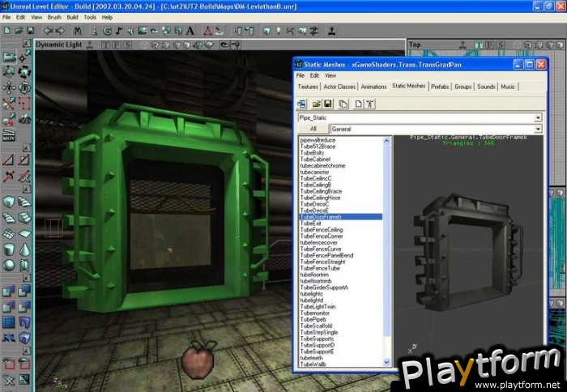The image size is (567, 392).
Task: Toggle the eye icon in Dynamic Light viewport toolbar
Action: coord(224,45)
